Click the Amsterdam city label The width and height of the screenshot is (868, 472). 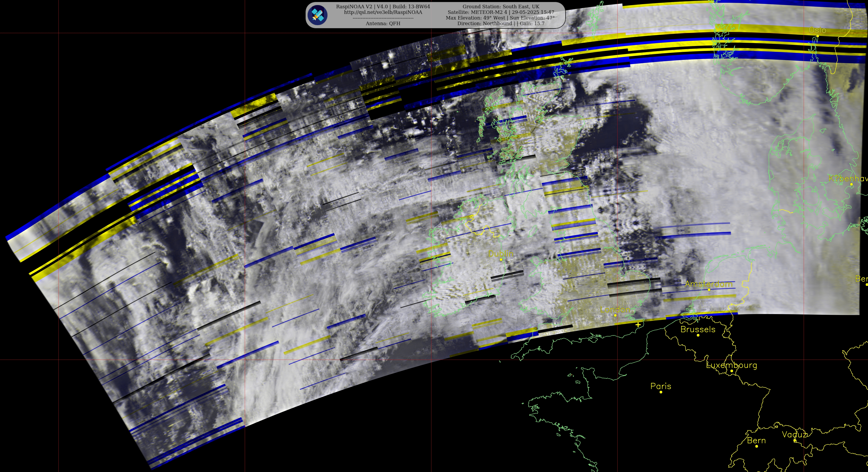point(709,284)
